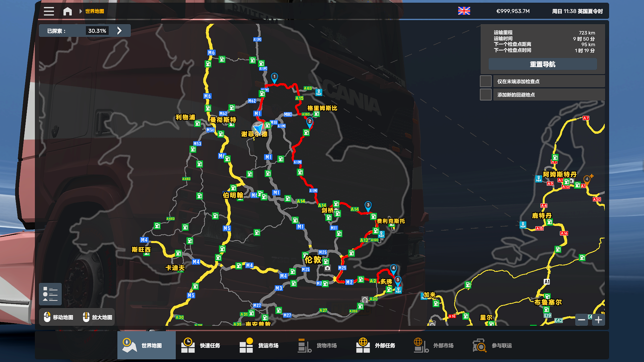
Task: Click the money balance €999,953.7M
Action: pyautogui.click(x=513, y=11)
